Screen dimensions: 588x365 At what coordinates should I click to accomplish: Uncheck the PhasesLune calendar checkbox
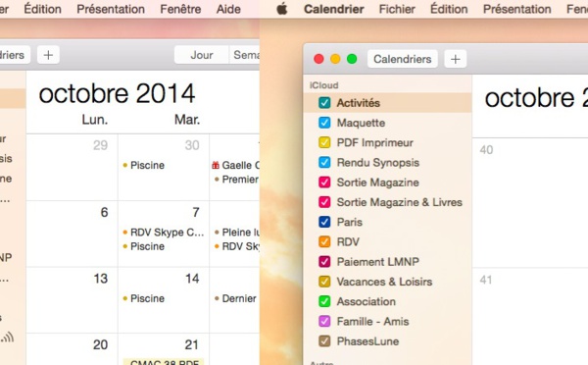click(324, 341)
